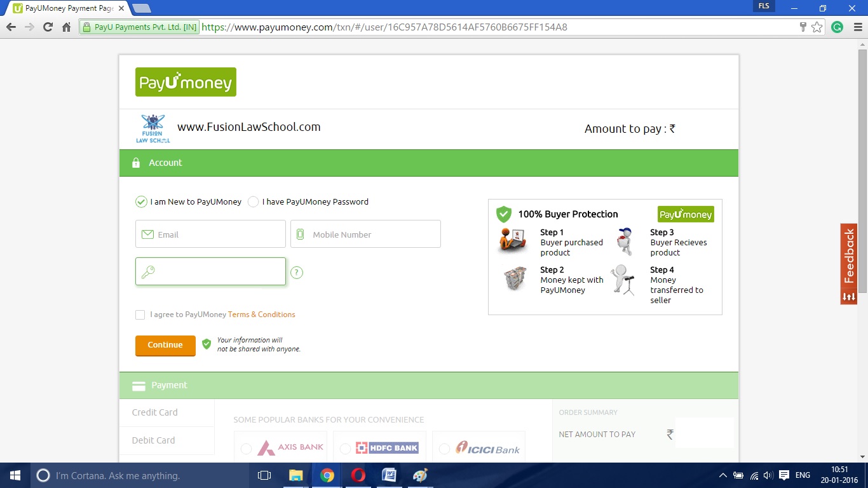This screenshot has height=488, width=868.
Task: Open the Credit Card payment tab
Action: coord(166,412)
